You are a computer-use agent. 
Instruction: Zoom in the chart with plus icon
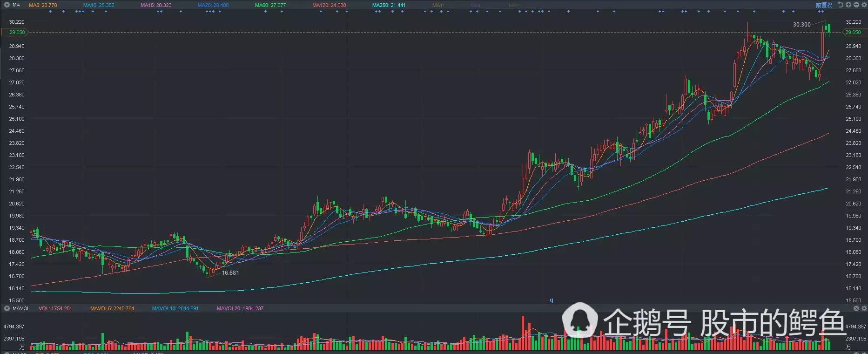coord(848,5)
